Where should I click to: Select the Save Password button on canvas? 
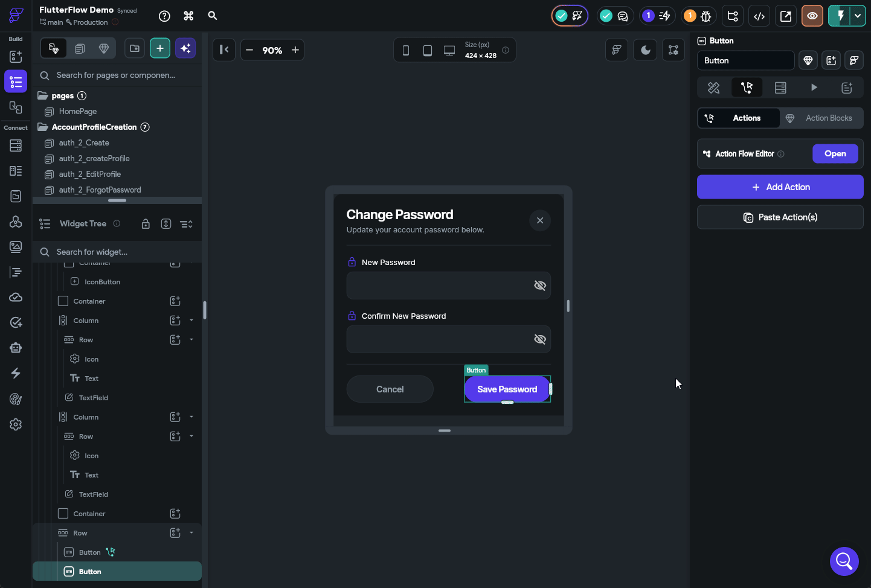point(507,389)
